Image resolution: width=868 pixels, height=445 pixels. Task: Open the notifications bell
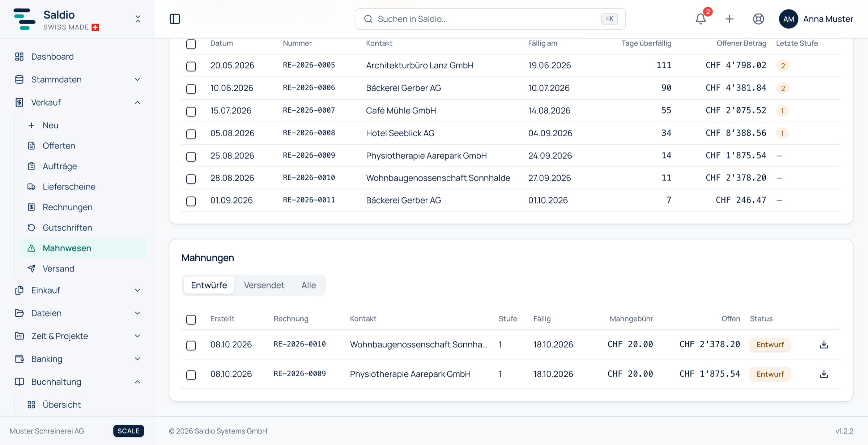coord(701,19)
